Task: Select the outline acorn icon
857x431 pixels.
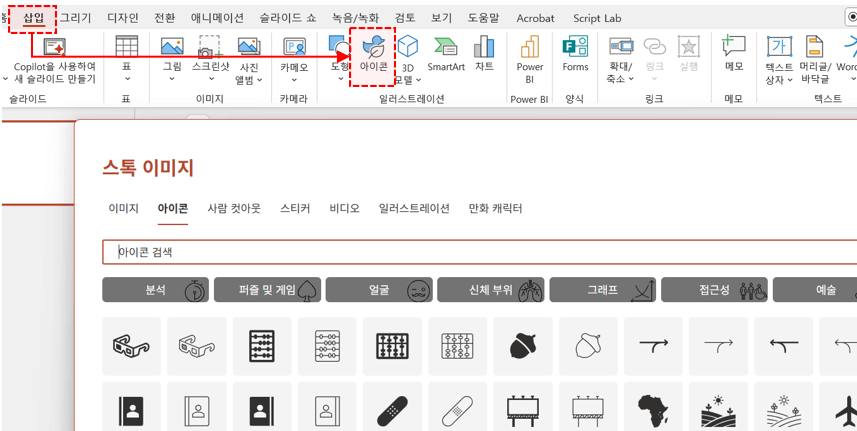Action: [588, 346]
